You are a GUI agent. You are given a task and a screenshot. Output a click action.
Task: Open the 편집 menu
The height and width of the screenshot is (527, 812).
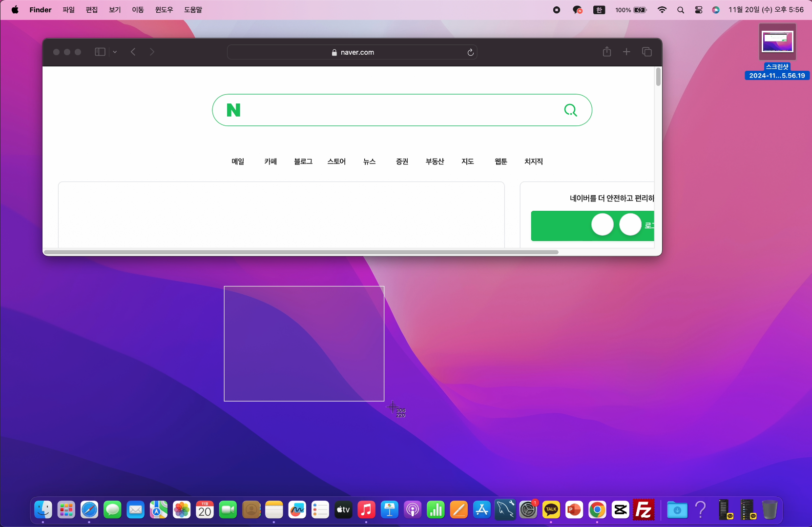(x=92, y=10)
